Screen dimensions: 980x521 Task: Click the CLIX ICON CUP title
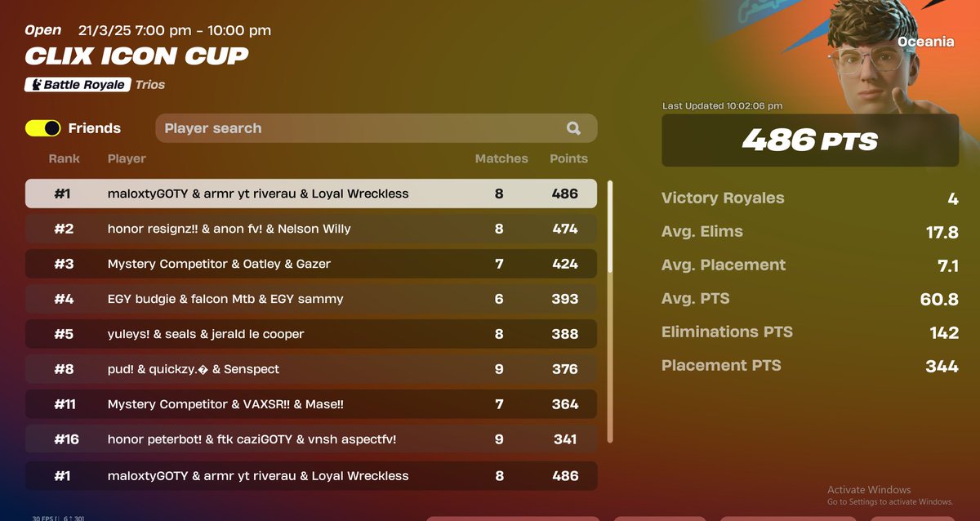click(136, 56)
